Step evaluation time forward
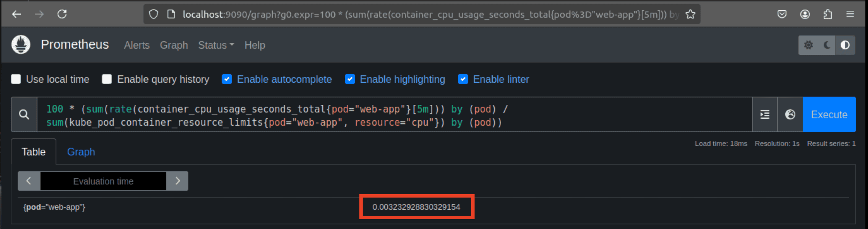Screen dimensions: 868x229 click(177, 181)
